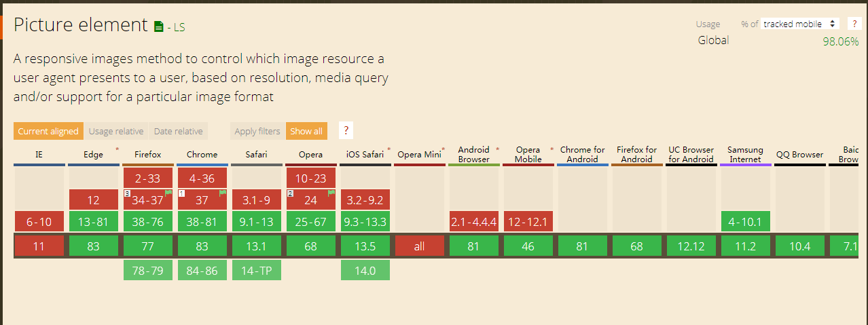
Task: Click the Firefox 2-33 version cell
Action: [147, 178]
